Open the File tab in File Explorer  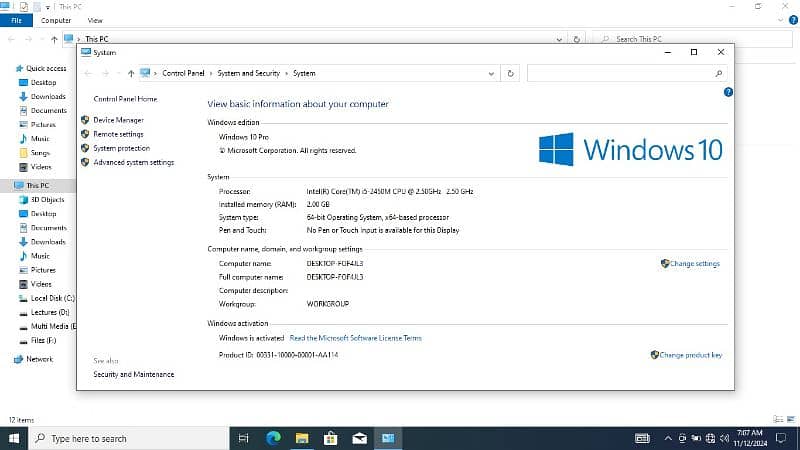pos(16,20)
